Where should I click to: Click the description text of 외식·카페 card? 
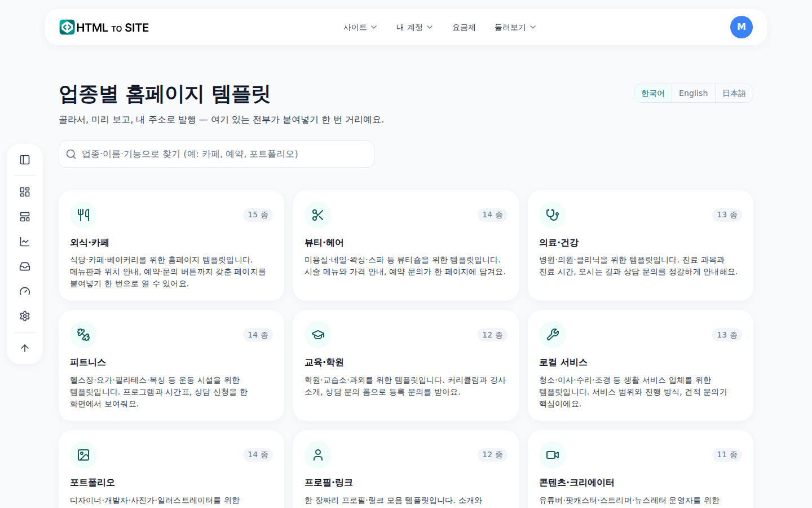click(x=168, y=271)
